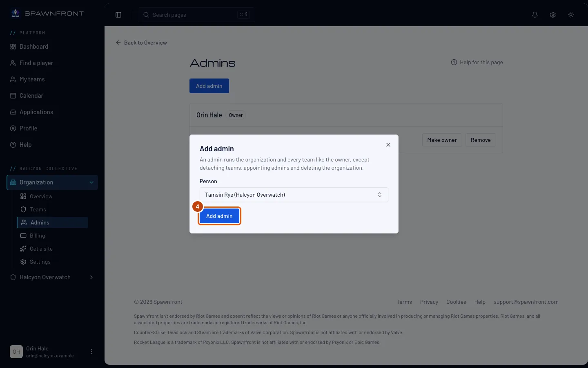Screen dimensions: 588x368
Task: Click the Spawnfront logo
Action: pos(47,13)
